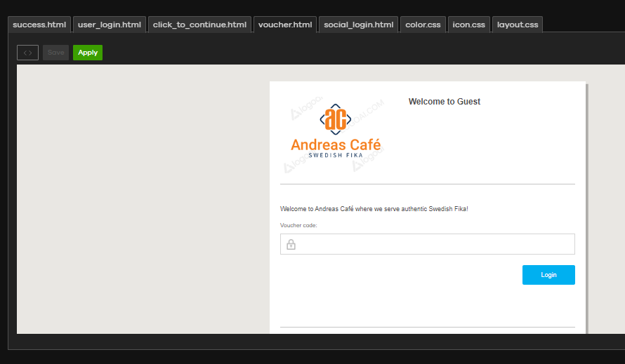This screenshot has height=364, width=625.
Task: Click the Voucher code label
Action: click(x=298, y=225)
